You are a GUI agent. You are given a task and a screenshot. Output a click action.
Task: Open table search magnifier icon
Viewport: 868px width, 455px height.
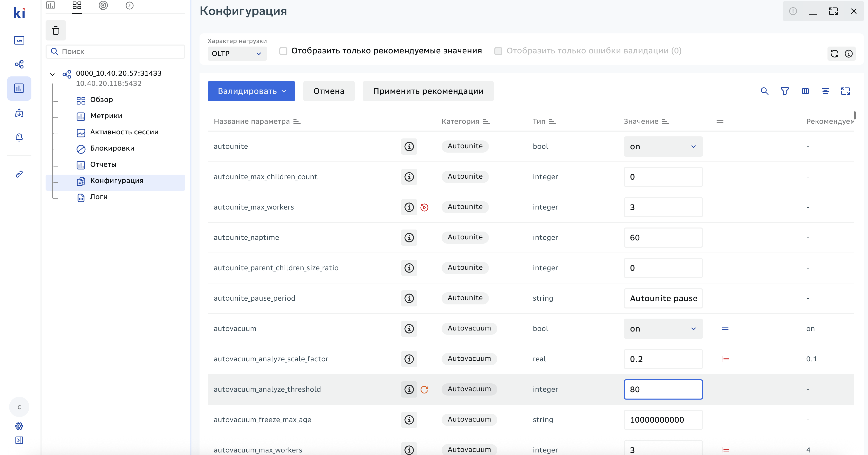pyautogui.click(x=764, y=91)
